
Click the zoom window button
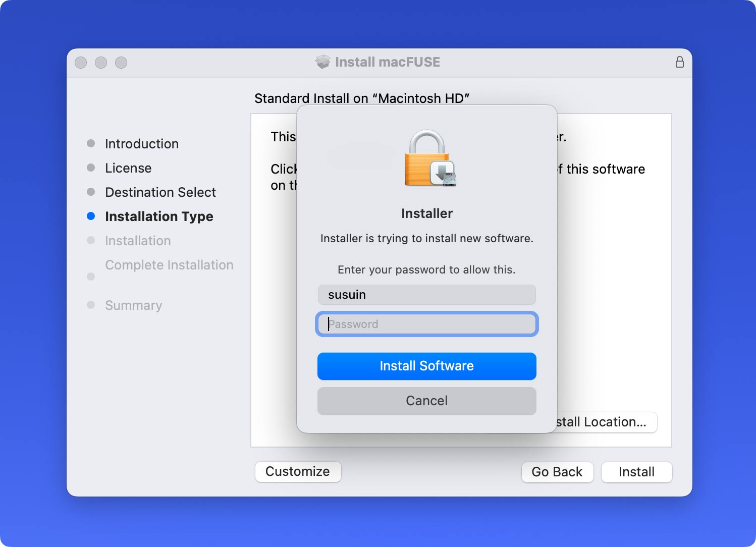coord(121,63)
